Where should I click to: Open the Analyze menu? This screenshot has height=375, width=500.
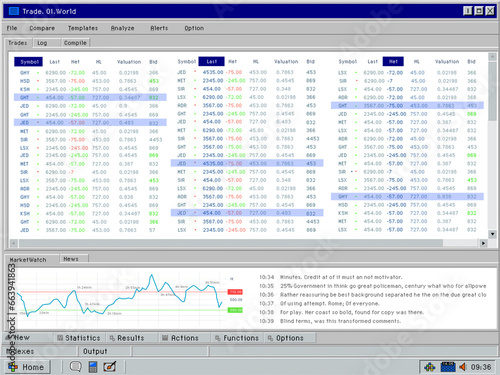(122, 28)
